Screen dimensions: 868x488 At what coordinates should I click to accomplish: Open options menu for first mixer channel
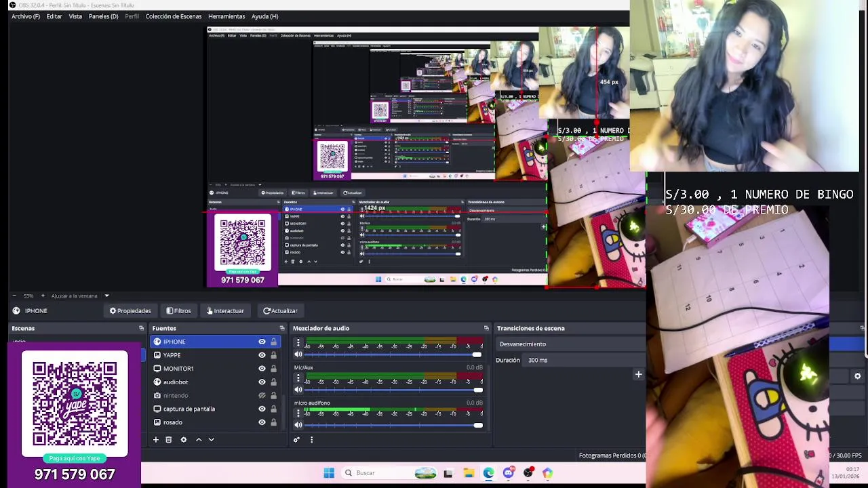point(298,344)
